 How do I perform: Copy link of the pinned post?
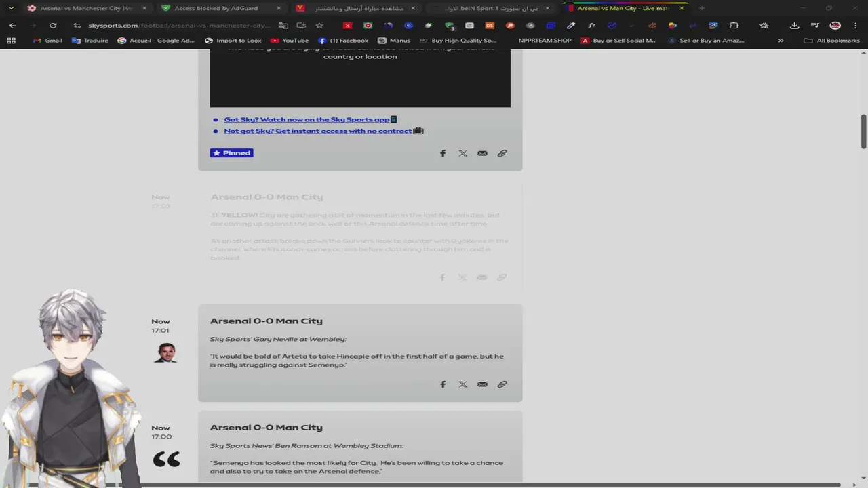point(502,153)
